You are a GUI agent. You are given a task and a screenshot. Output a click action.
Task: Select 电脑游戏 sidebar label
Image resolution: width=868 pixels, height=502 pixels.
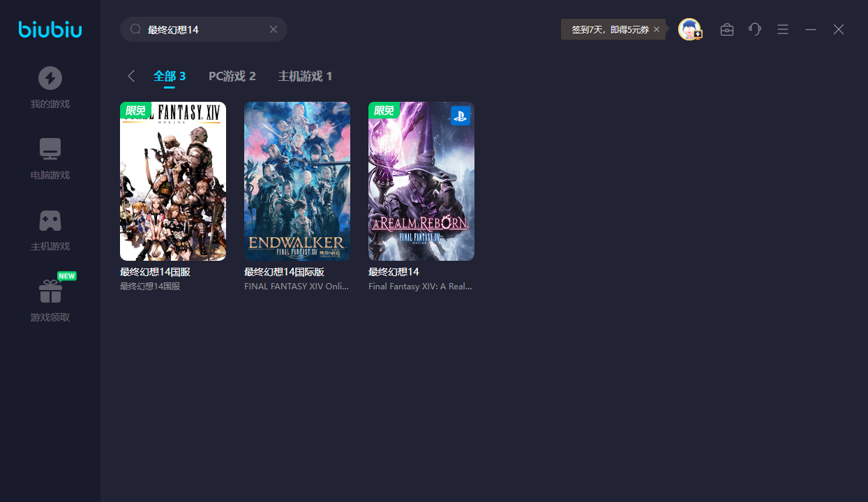(x=50, y=176)
